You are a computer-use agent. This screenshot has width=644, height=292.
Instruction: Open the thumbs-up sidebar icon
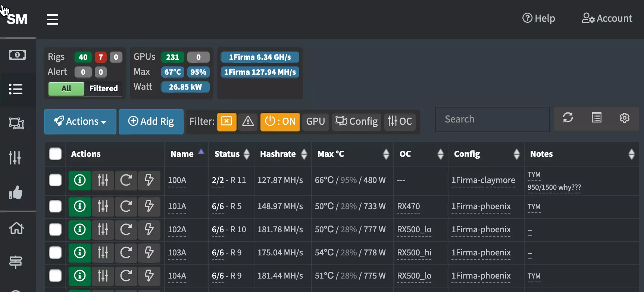16,192
